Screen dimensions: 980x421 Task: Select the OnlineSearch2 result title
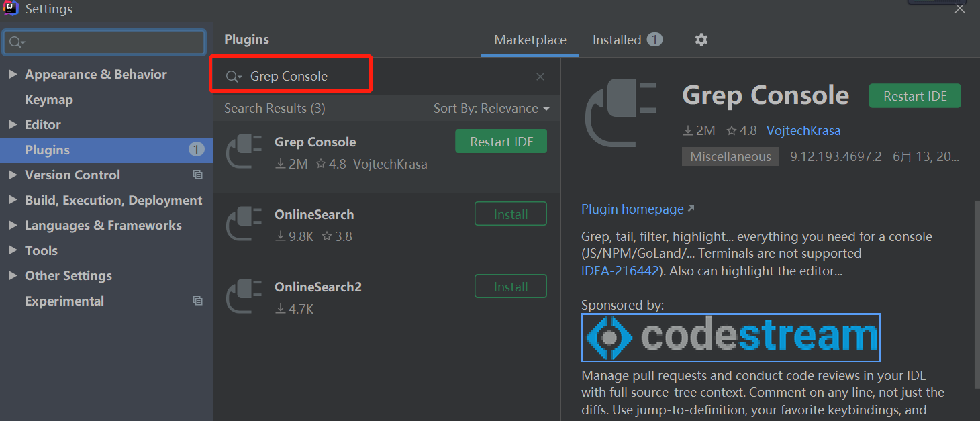pyautogui.click(x=318, y=287)
